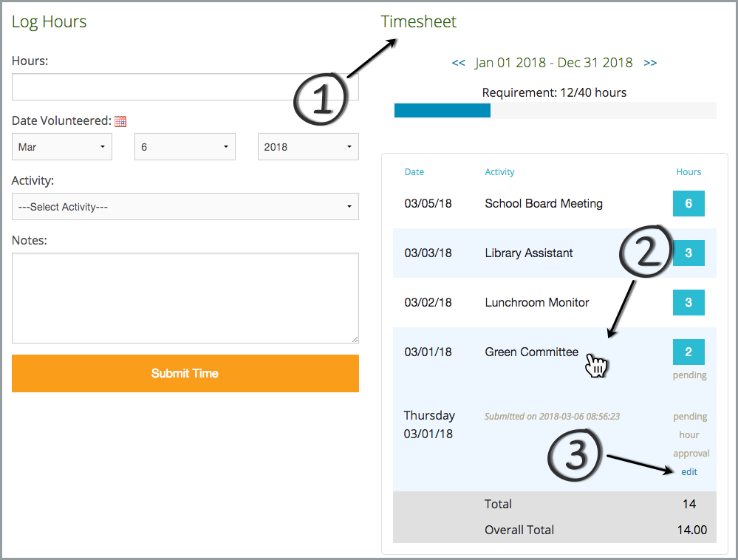Open the month dropdown showing Mar
Viewport: 738px width, 560px height.
tap(61, 147)
